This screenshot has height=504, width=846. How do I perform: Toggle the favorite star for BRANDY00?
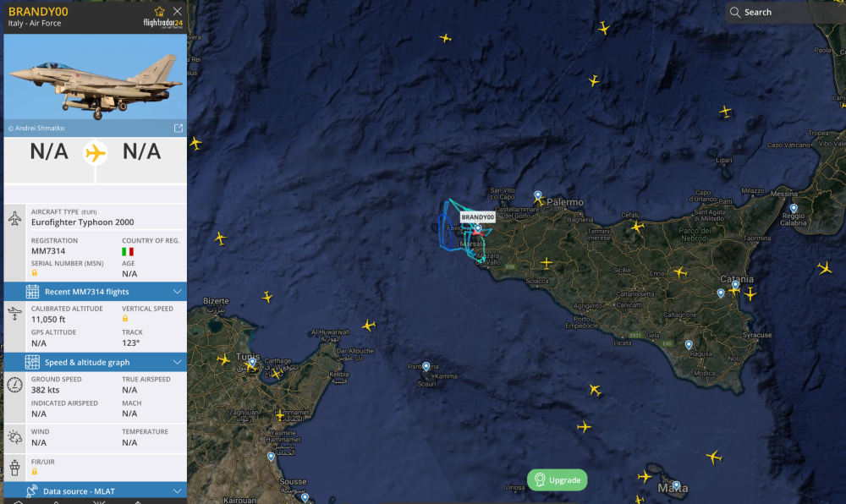point(160,11)
